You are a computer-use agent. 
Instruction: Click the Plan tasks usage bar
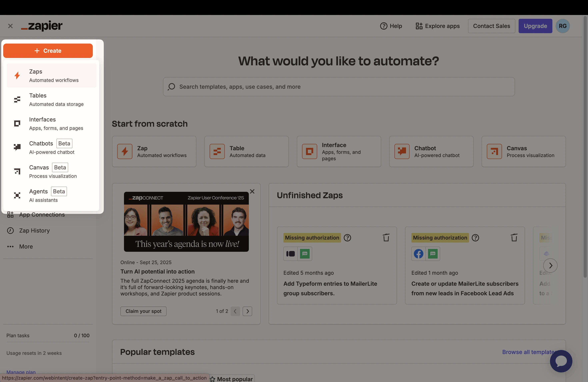pos(48,342)
